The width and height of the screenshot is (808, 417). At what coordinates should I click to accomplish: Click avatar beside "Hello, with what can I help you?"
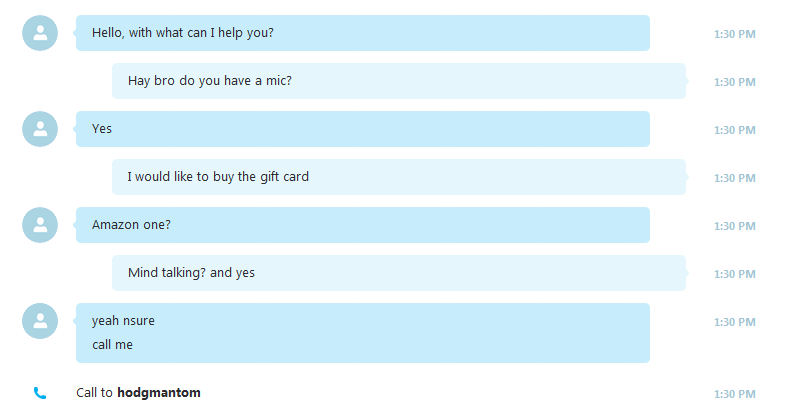coord(40,33)
